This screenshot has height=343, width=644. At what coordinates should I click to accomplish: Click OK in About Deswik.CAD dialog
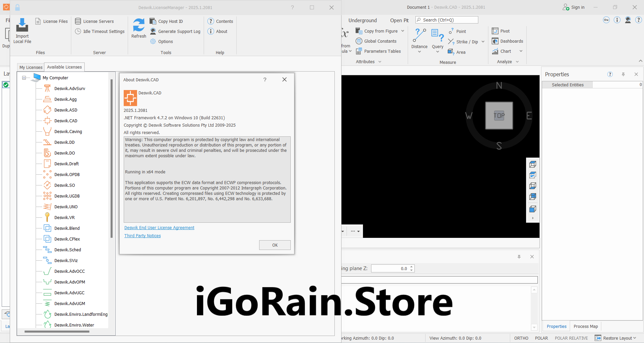click(275, 245)
